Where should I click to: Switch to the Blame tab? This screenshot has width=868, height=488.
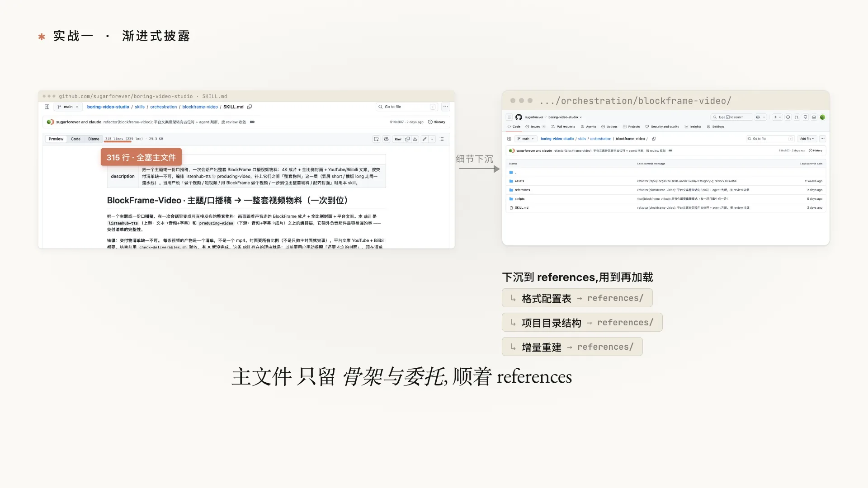tap(94, 139)
